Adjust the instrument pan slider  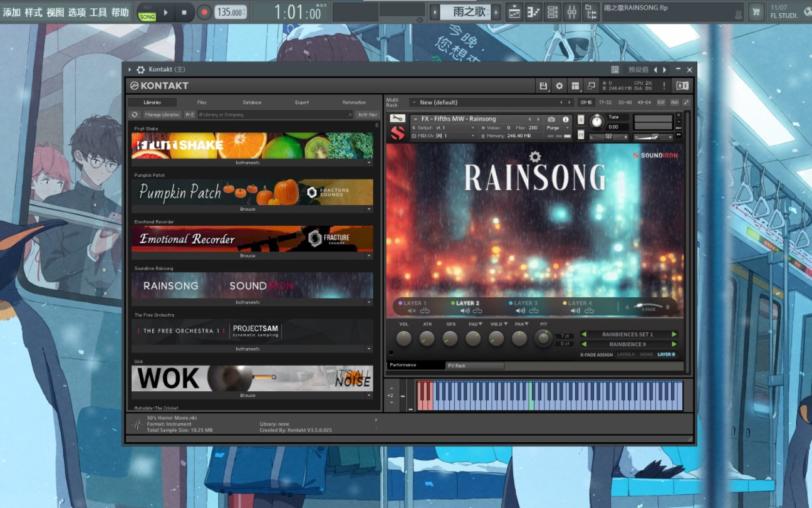pyautogui.click(x=609, y=136)
